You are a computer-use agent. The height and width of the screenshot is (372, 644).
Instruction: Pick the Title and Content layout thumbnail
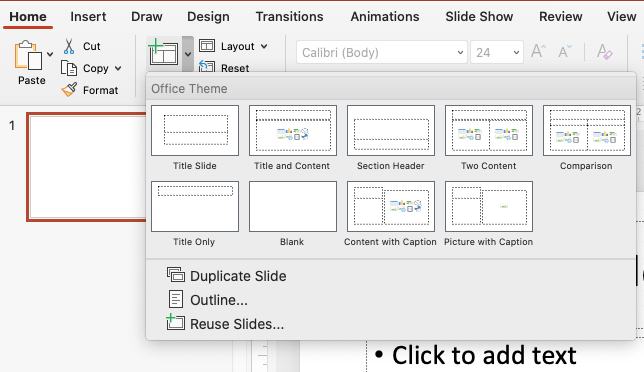click(293, 131)
